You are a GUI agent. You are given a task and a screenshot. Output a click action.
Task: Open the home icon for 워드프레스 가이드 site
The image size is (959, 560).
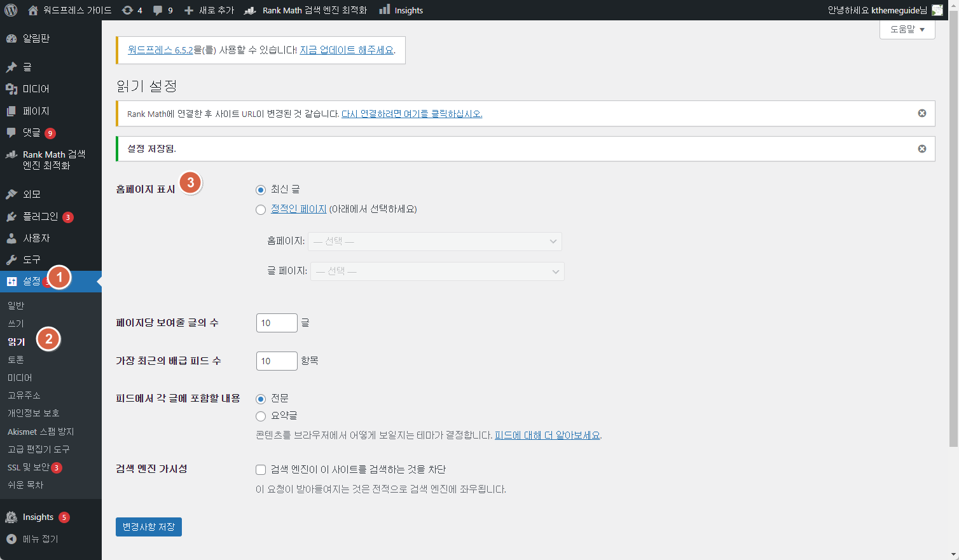[x=33, y=10]
